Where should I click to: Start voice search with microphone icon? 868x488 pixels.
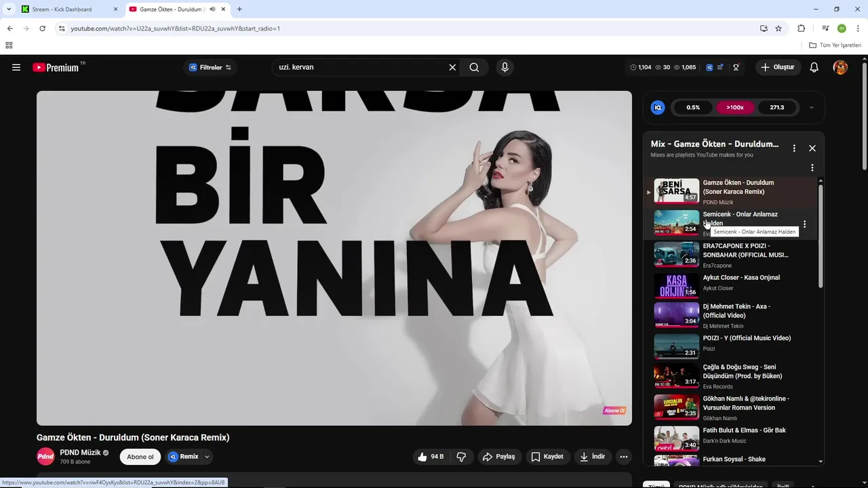(x=505, y=67)
